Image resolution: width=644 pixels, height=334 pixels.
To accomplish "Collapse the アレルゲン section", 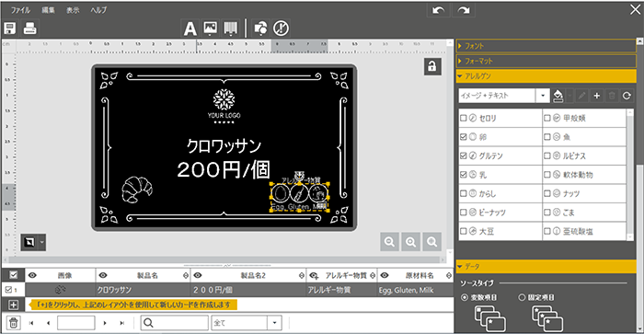I will [546, 76].
